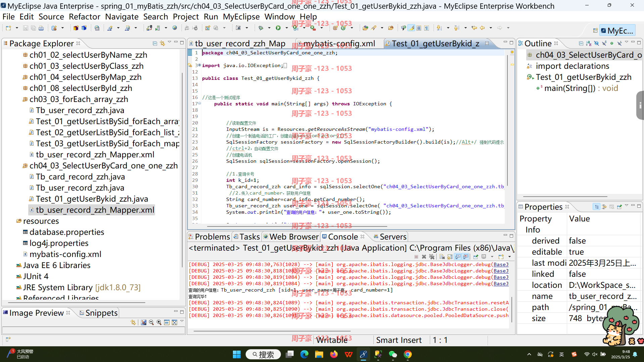Open Back history dropdown arrow
Image resolution: width=644 pixels, height=362 pixels.
[490, 28]
